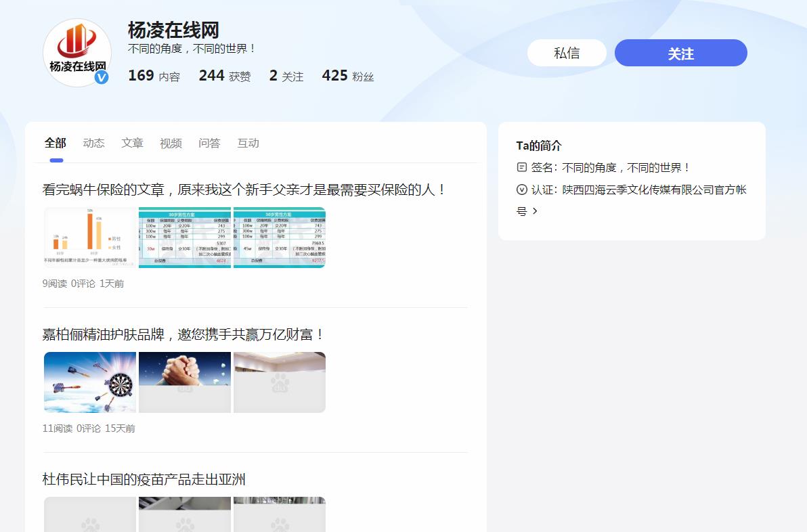Switch to the 文章 tab
The image size is (807, 532).
click(x=132, y=143)
